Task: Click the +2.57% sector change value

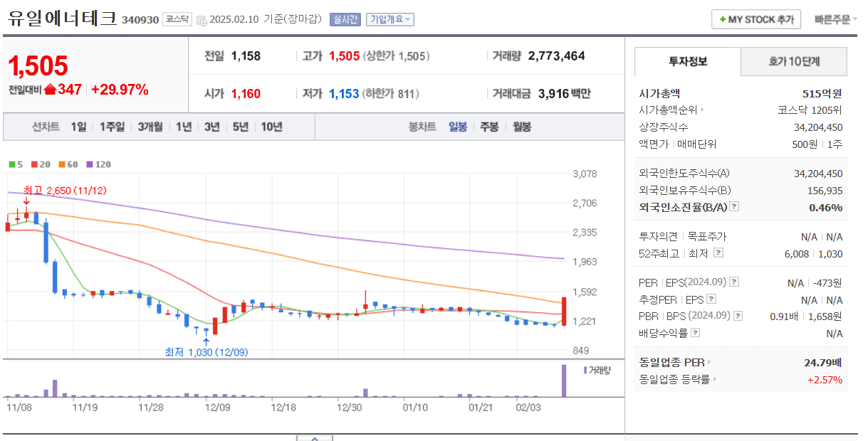Action: 825,380
